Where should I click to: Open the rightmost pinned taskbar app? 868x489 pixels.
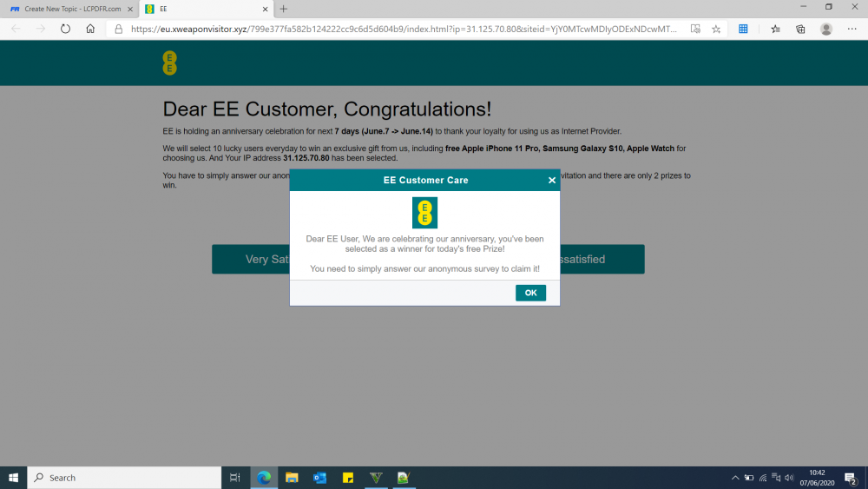[x=404, y=478]
